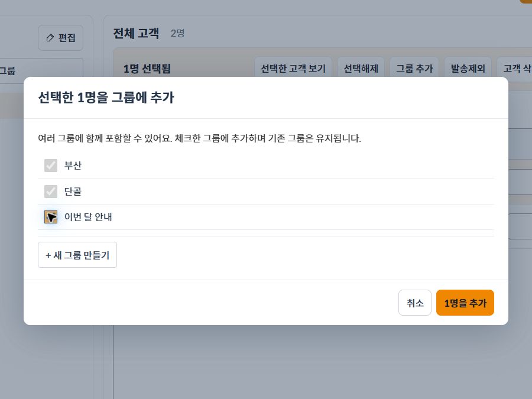Check the 이번 달 안내 group checkbox

tap(51, 217)
